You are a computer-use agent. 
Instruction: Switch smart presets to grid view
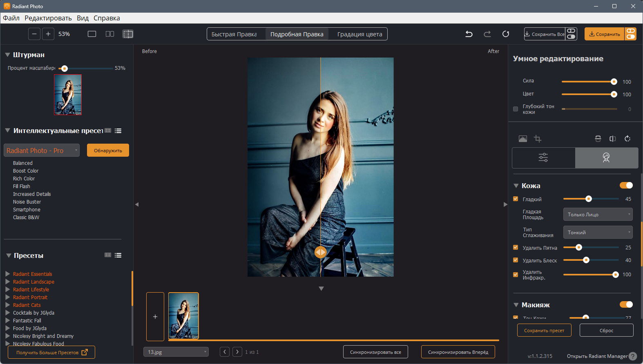tap(108, 131)
